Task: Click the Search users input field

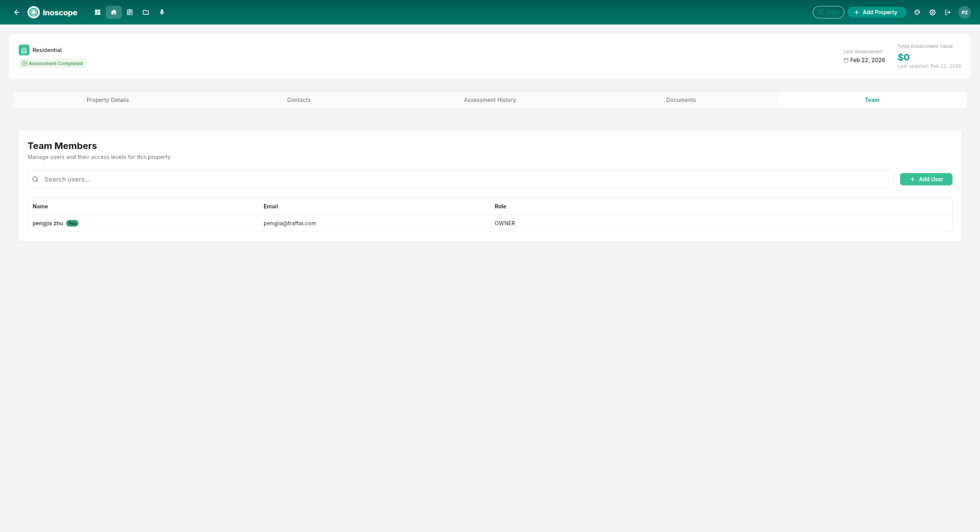Action: pos(196,179)
